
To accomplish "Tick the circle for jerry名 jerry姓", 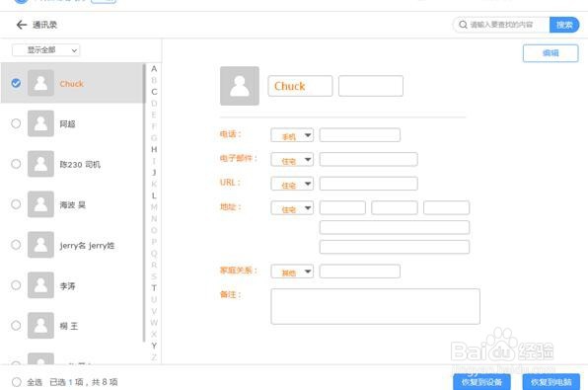I will (16, 245).
